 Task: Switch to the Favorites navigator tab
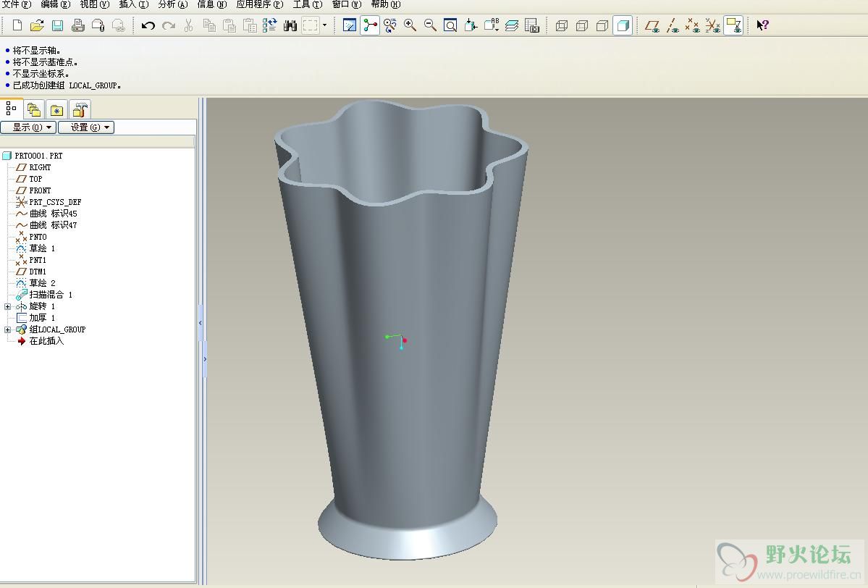tap(56, 109)
